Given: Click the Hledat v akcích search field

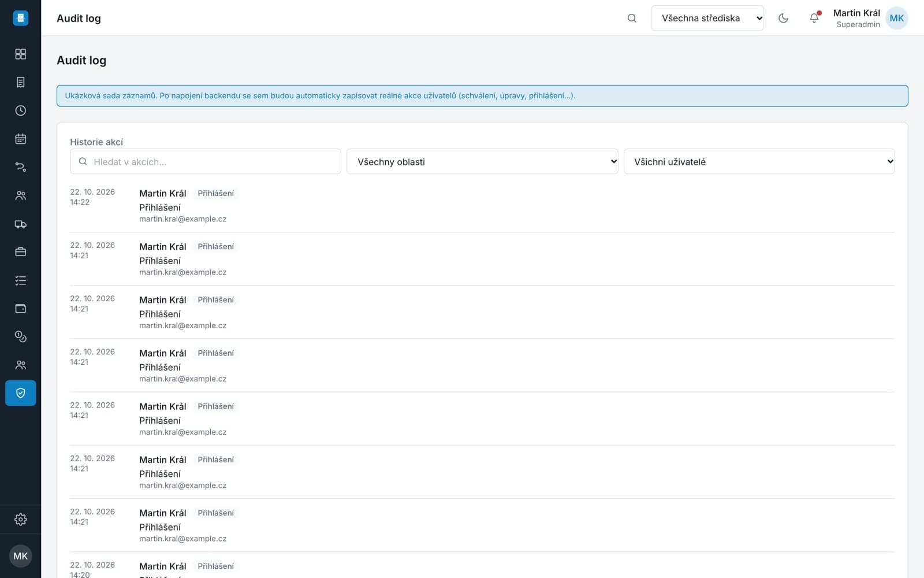Looking at the screenshot, I should (206, 162).
